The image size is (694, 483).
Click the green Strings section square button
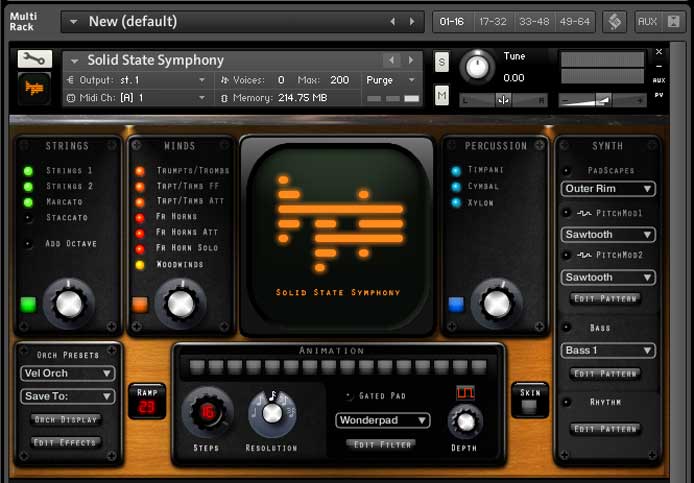[x=28, y=305]
